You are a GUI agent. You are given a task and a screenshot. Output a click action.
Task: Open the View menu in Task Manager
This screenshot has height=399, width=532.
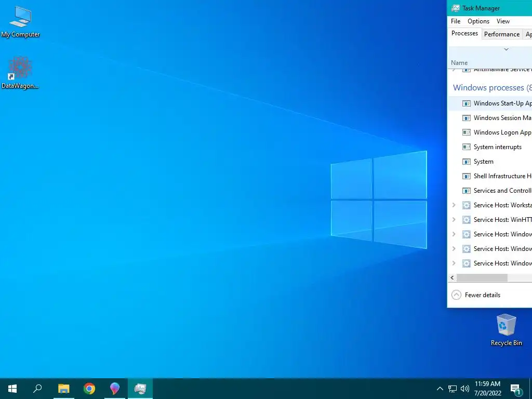[x=503, y=21]
